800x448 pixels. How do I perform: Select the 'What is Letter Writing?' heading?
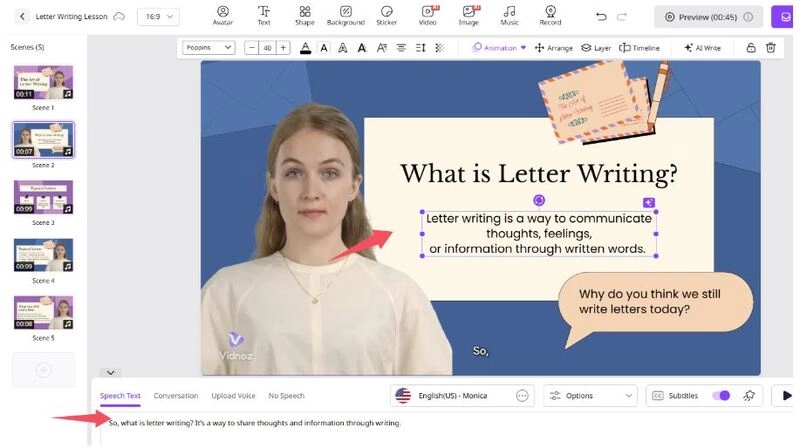coord(539,173)
